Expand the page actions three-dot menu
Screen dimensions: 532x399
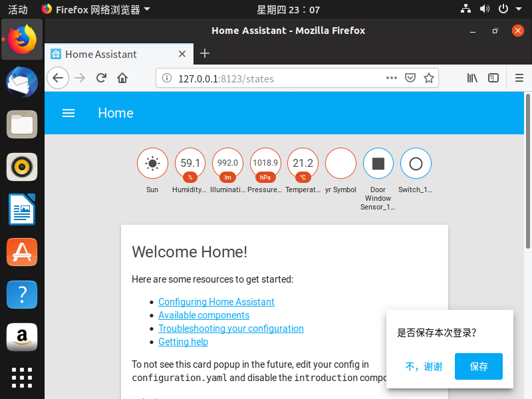(x=392, y=78)
